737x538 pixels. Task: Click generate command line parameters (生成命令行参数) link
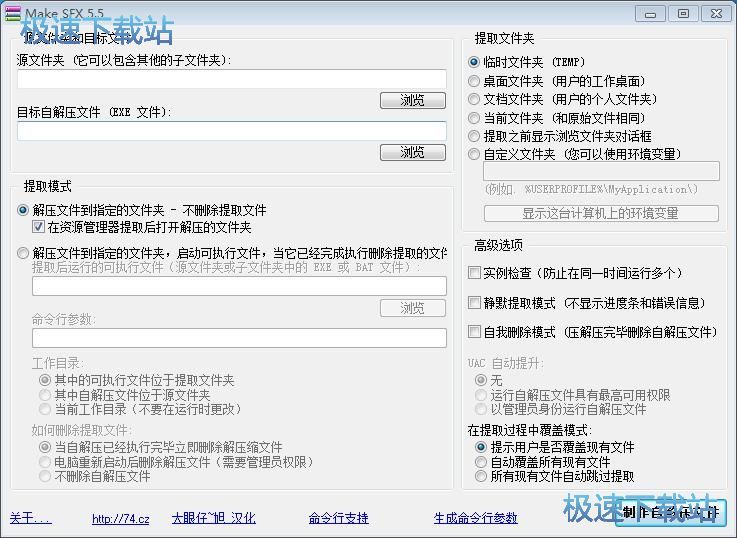[476, 518]
